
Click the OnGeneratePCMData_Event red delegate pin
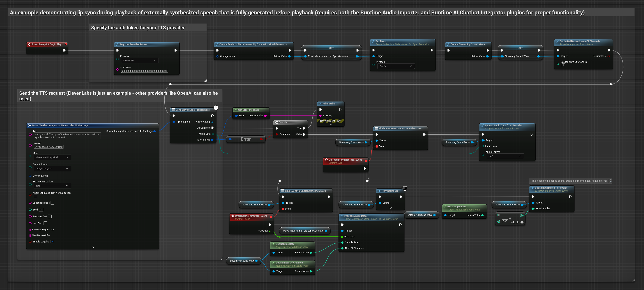(x=271, y=217)
